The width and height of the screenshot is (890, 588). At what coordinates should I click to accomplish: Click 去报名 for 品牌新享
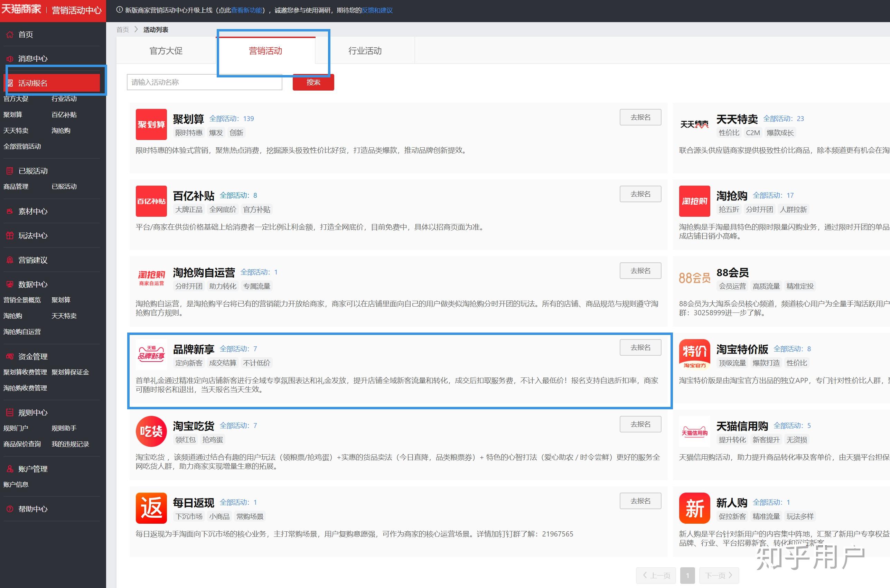click(x=640, y=348)
